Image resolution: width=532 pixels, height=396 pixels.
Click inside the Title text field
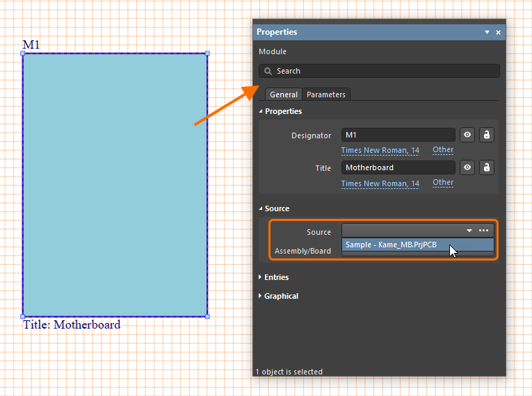398,167
